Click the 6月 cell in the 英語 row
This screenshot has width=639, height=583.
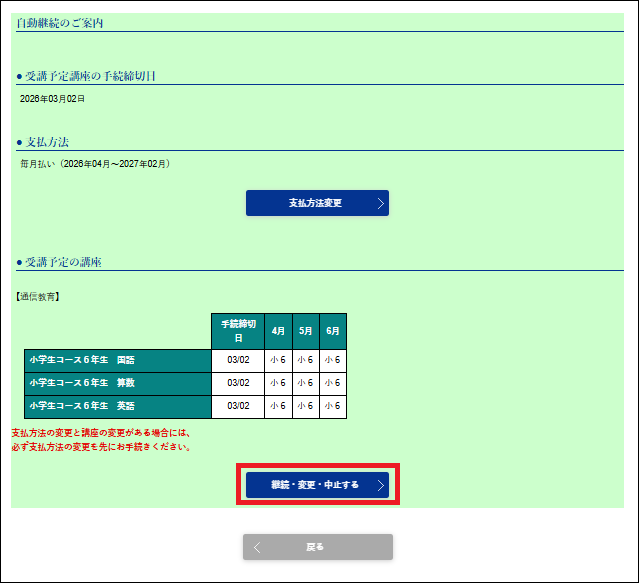333,406
